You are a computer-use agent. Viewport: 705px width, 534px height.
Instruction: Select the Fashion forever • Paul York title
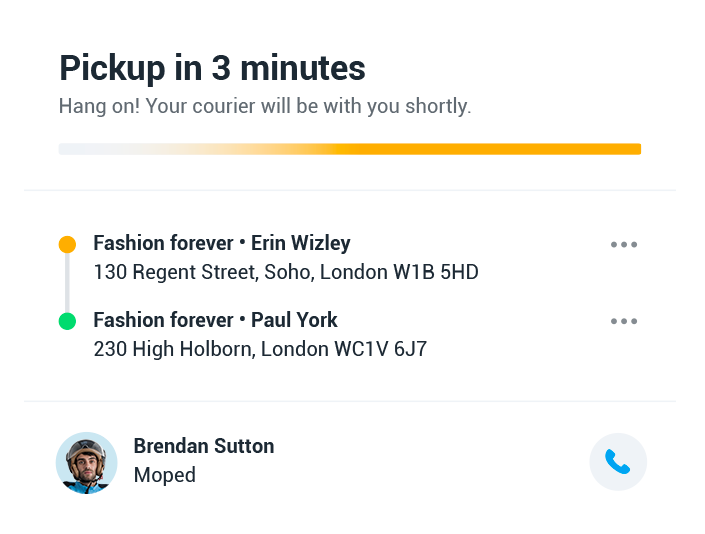click(215, 320)
